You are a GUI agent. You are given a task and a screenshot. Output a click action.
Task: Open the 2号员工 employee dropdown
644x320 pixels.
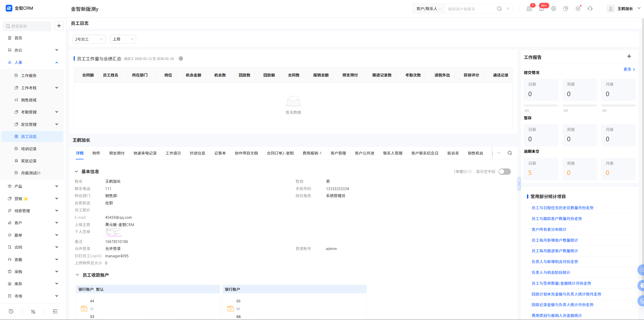pos(89,39)
